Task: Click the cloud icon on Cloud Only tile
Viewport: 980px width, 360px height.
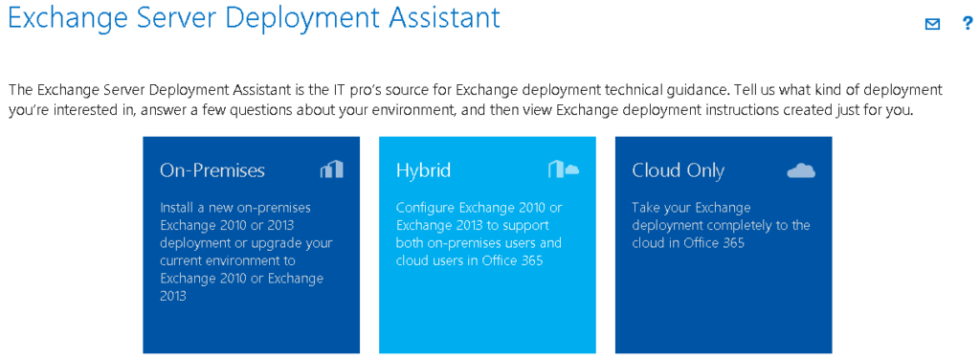Action: point(801,170)
